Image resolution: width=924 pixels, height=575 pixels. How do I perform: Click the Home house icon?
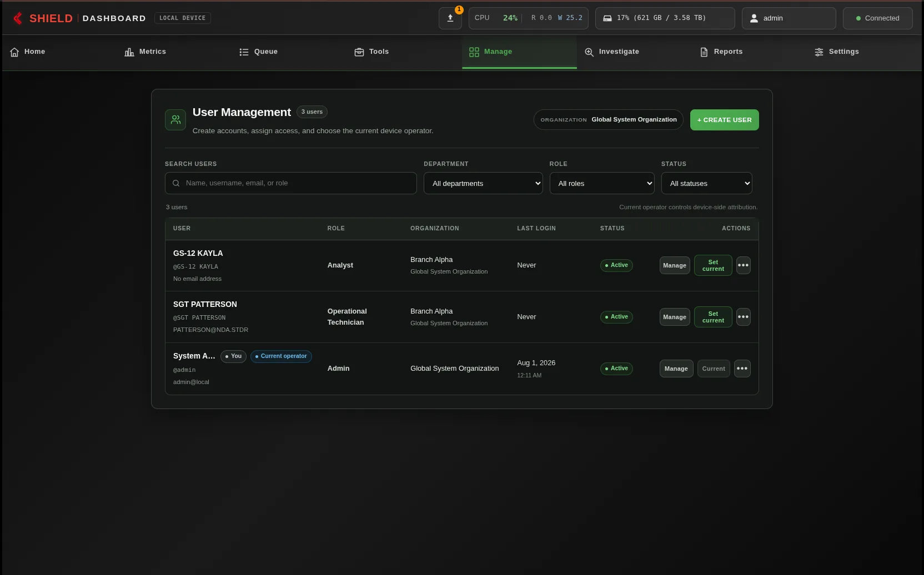tap(14, 52)
